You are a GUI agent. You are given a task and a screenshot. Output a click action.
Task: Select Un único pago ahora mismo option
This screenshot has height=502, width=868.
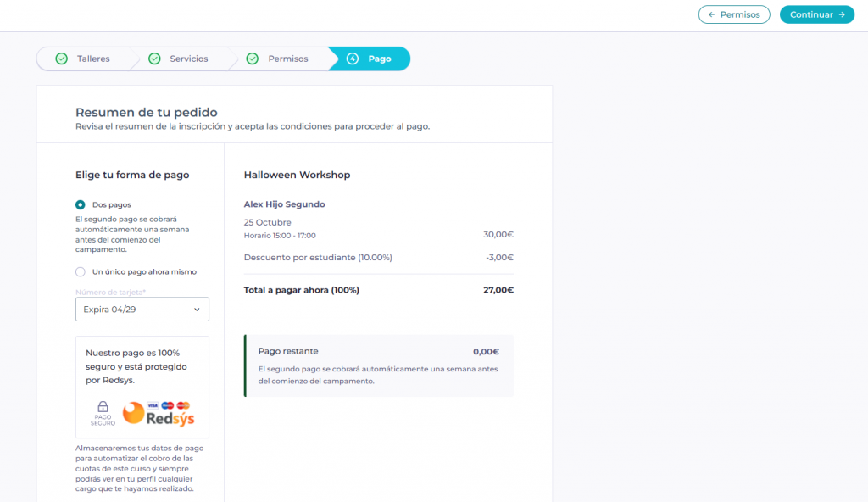point(81,272)
